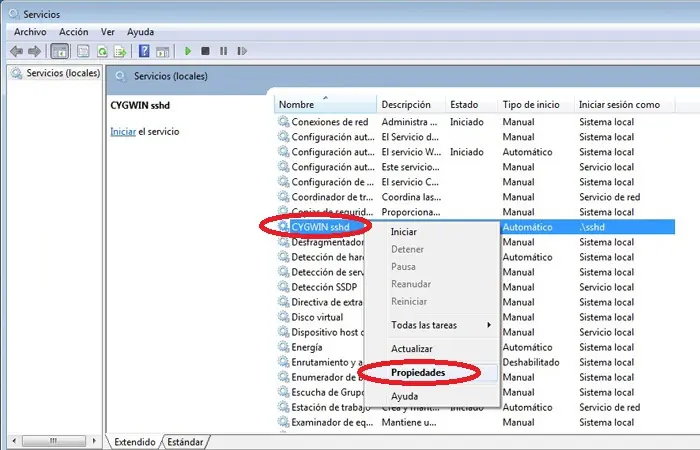This screenshot has height=450, width=700.
Task: Click gear icon of Detección SSDP row
Action: [283, 287]
